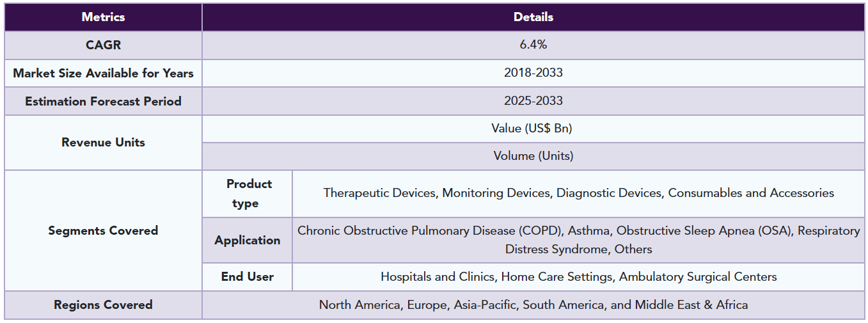Select the CAGR row label
Image resolution: width=868 pixels, height=323 pixels.
(x=103, y=45)
